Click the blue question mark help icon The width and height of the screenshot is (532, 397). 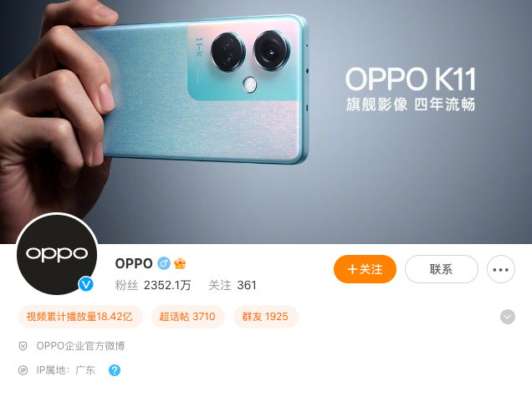coord(115,370)
